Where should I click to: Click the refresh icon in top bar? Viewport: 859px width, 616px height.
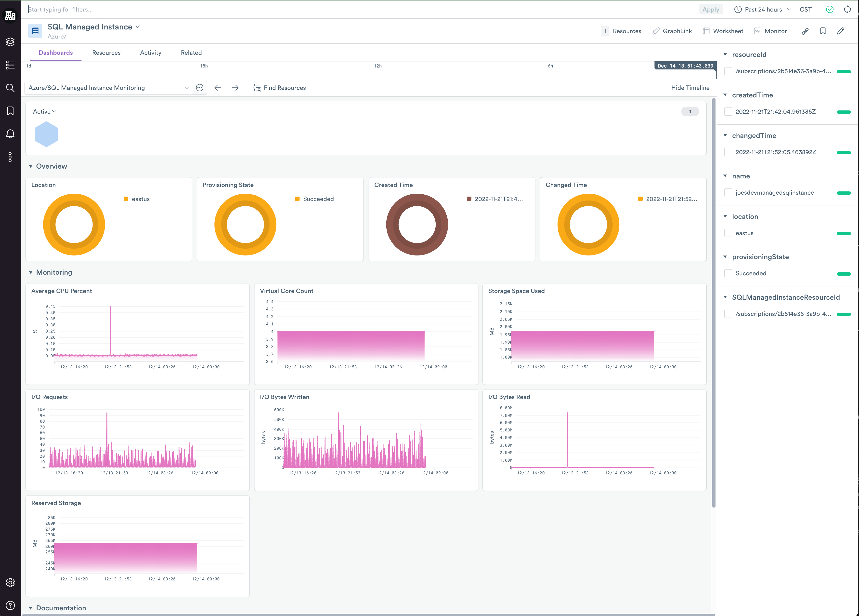[847, 10]
